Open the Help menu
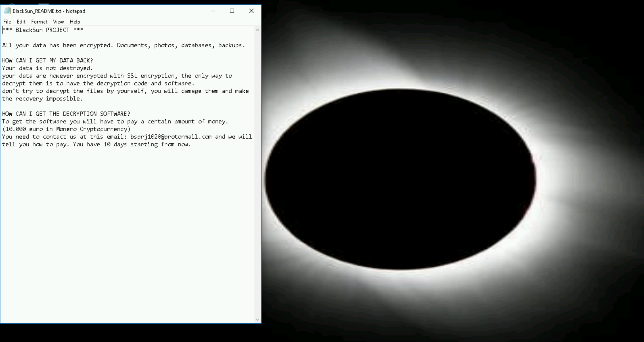The image size is (644, 342). [75, 22]
